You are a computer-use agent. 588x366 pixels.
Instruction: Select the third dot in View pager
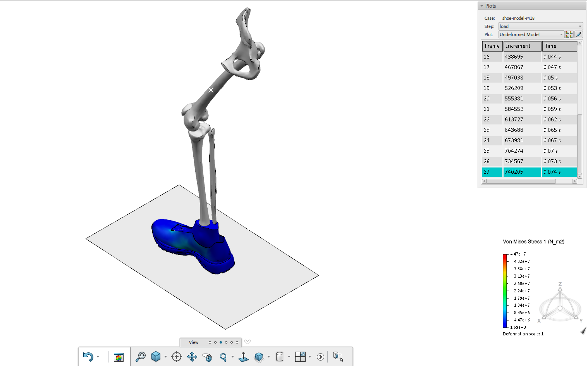pos(221,342)
